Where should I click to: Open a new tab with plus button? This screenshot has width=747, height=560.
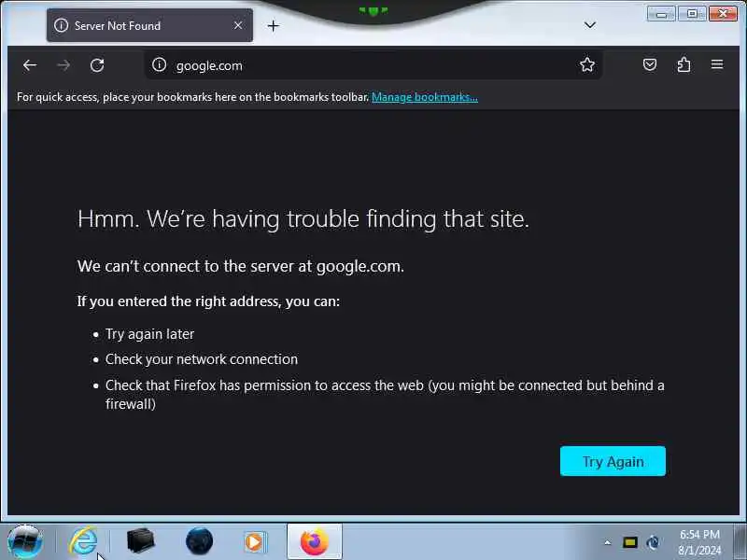273,26
